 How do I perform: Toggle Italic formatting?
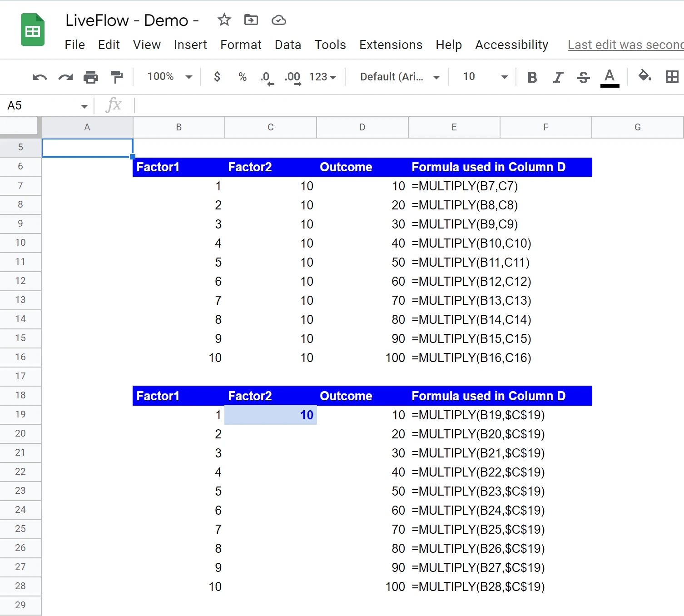click(558, 77)
